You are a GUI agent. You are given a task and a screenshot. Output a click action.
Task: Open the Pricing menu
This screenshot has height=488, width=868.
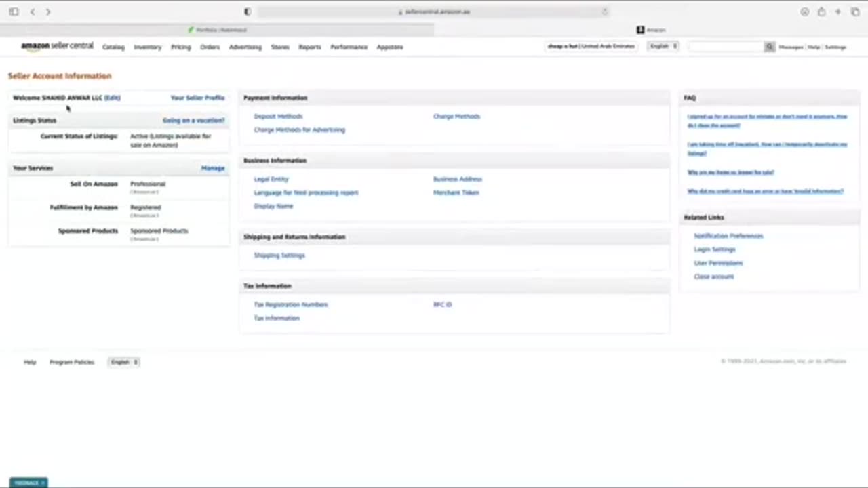point(180,47)
